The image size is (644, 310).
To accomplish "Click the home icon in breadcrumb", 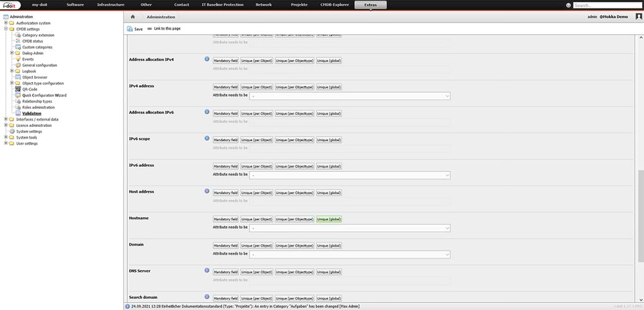I will tap(133, 17).
